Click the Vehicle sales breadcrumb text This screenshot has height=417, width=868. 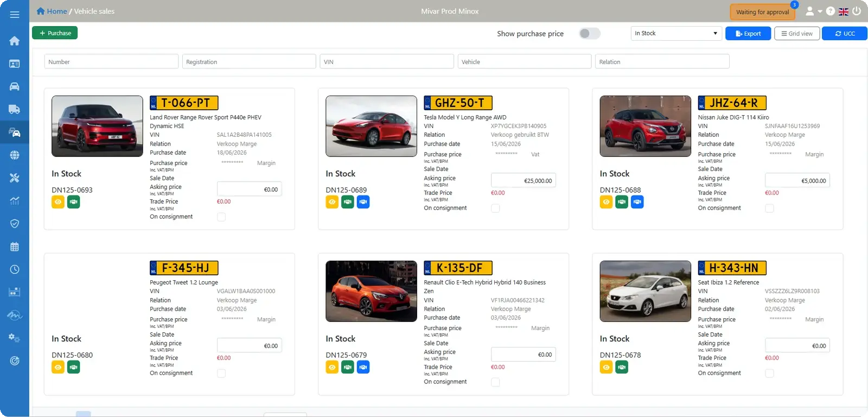(x=94, y=11)
